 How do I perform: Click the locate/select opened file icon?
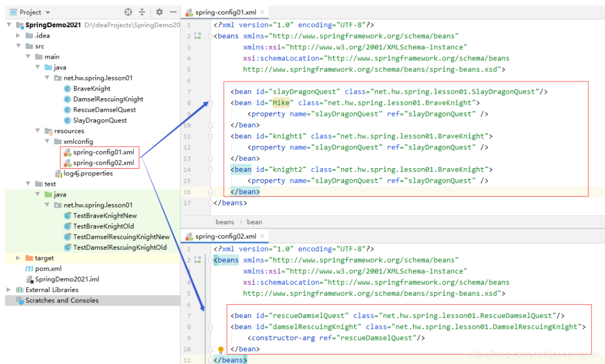click(x=128, y=12)
